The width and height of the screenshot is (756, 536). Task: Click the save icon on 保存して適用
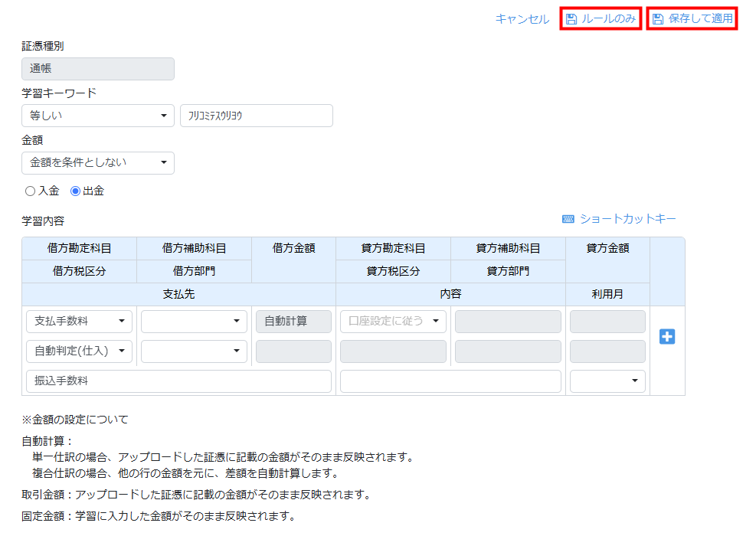click(658, 19)
